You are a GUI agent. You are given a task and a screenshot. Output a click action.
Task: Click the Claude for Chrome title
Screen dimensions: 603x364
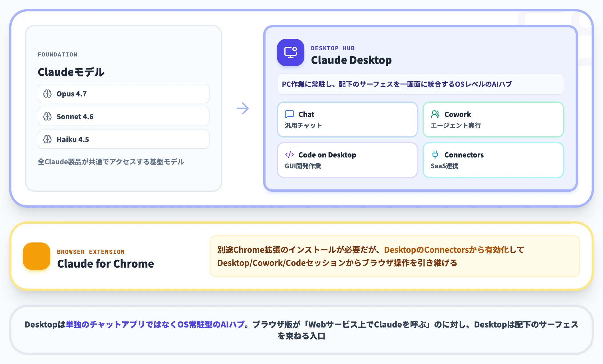click(105, 264)
